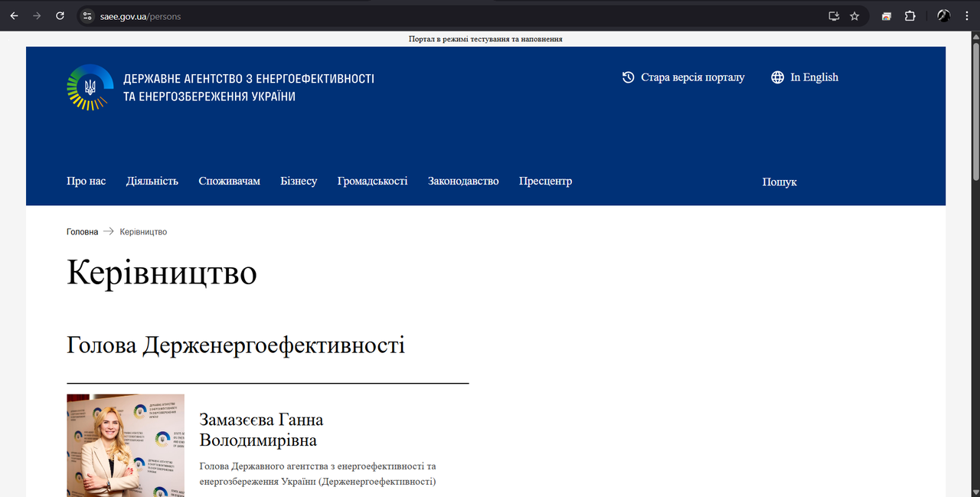Open the browser profile avatar
Image resolution: width=980 pixels, height=497 pixels.
coord(944,15)
